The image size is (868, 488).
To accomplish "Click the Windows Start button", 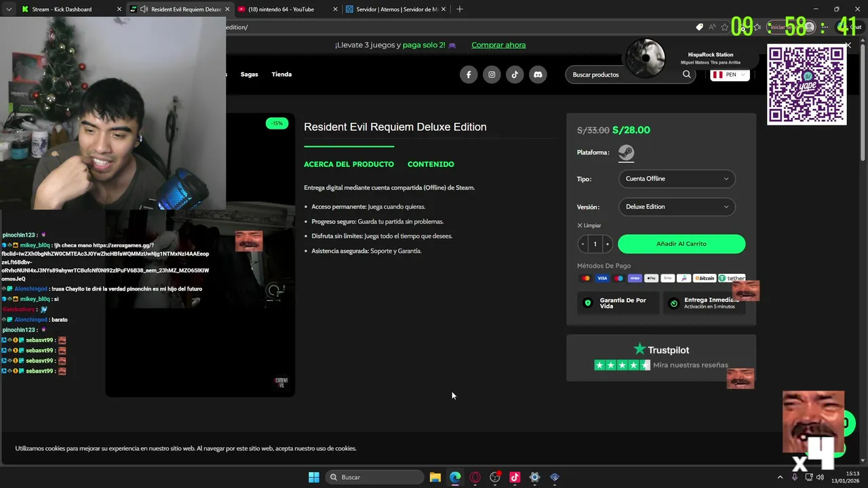I will 314,477.
